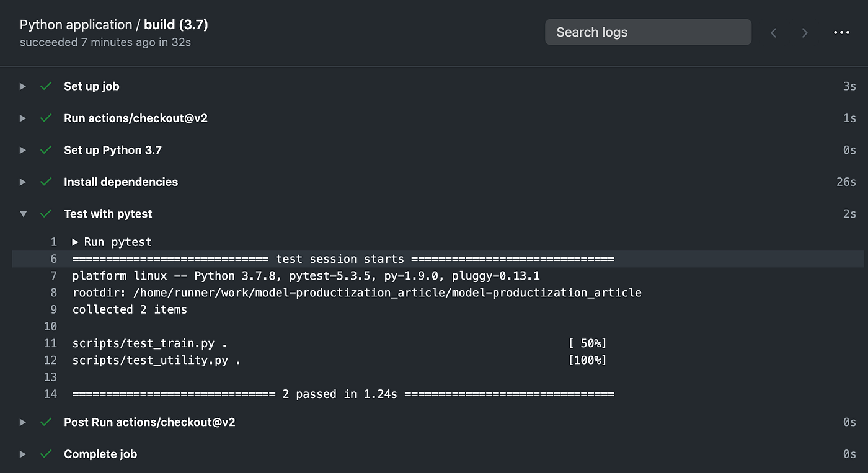Expand the Run pytest log group

tap(75, 242)
